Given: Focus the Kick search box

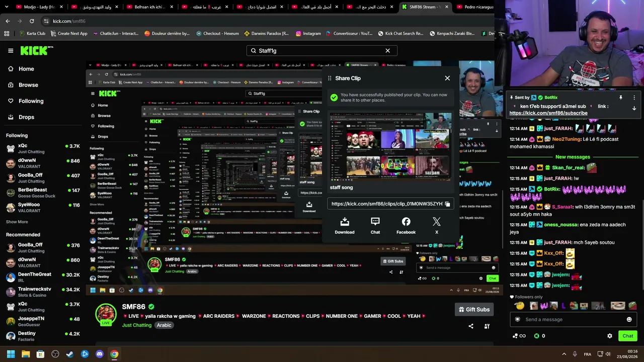Looking at the screenshot, I should coord(321,51).
